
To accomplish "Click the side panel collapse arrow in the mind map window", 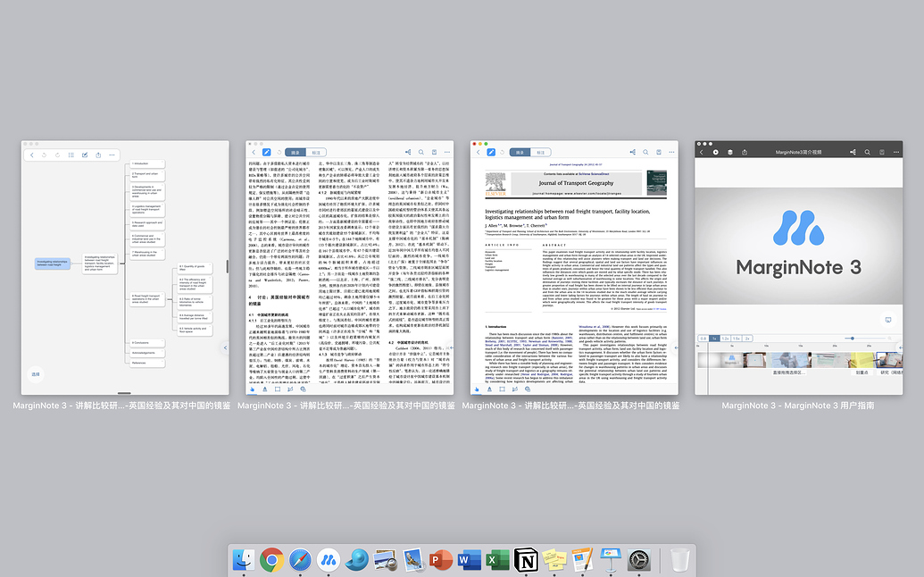I will point(225,347).
